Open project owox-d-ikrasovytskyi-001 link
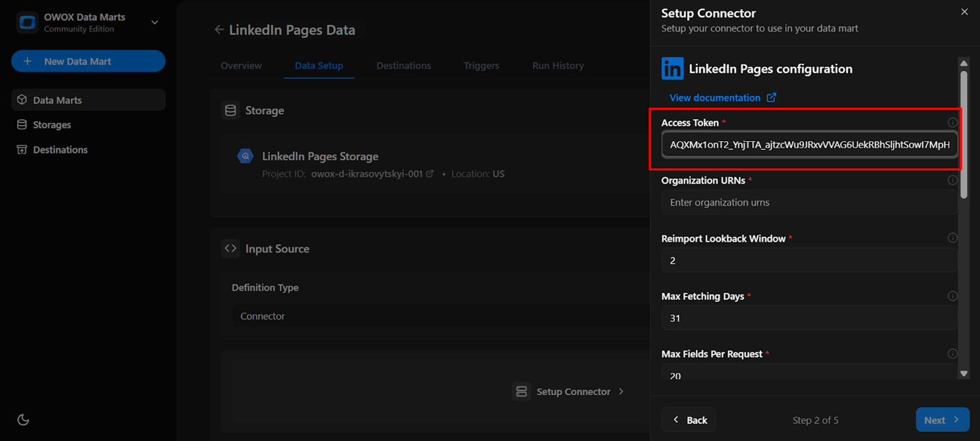The image size is (980, 441). pyautogui.click(x=372, y=174)
